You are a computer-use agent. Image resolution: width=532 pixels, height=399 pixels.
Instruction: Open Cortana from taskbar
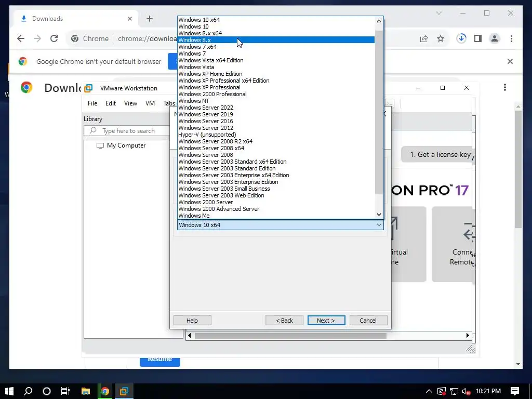point(47,391)
